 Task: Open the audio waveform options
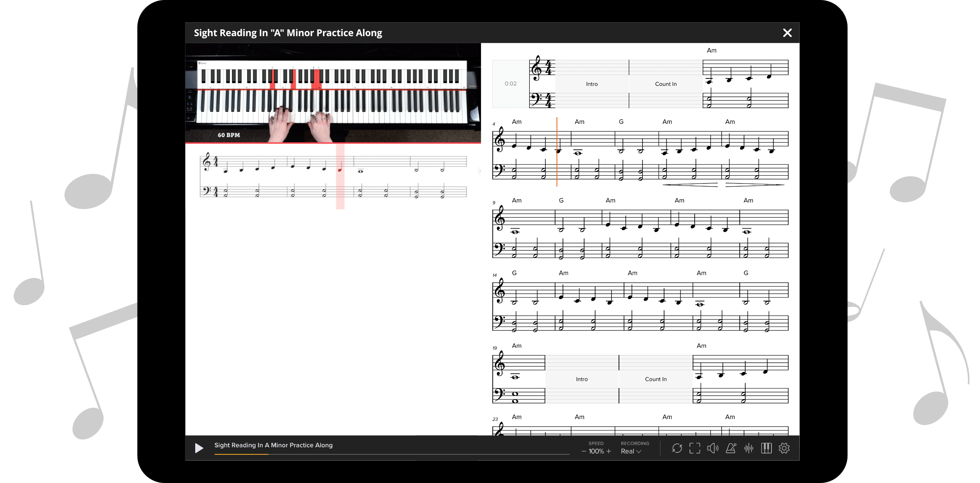[749, 448]
